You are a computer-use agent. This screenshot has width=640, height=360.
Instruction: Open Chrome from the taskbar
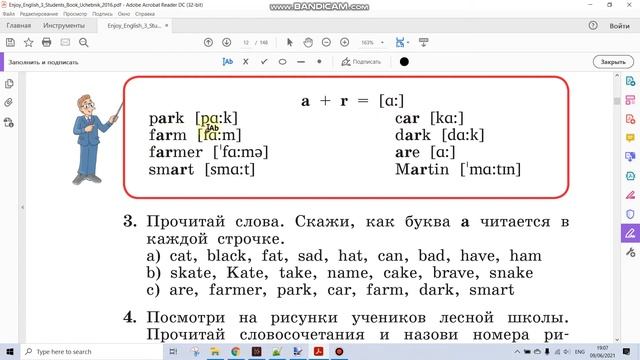coord(236,351)
